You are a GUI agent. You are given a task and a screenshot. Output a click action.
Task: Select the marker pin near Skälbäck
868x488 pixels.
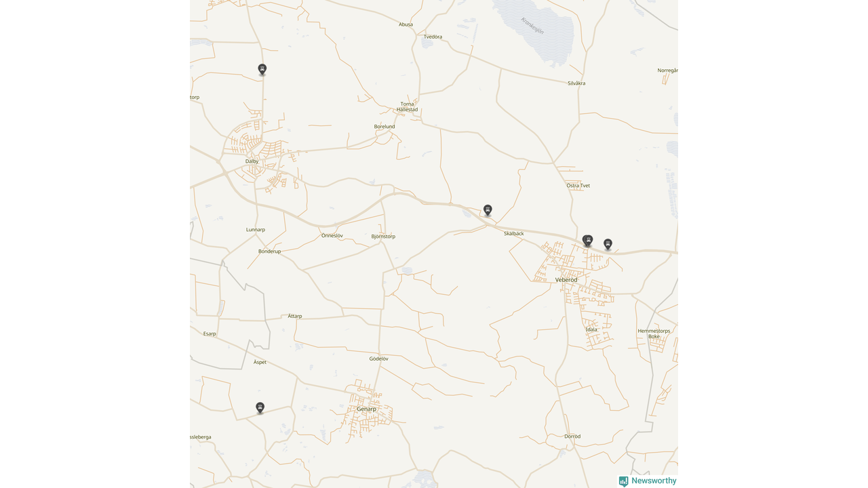[488, 210]
